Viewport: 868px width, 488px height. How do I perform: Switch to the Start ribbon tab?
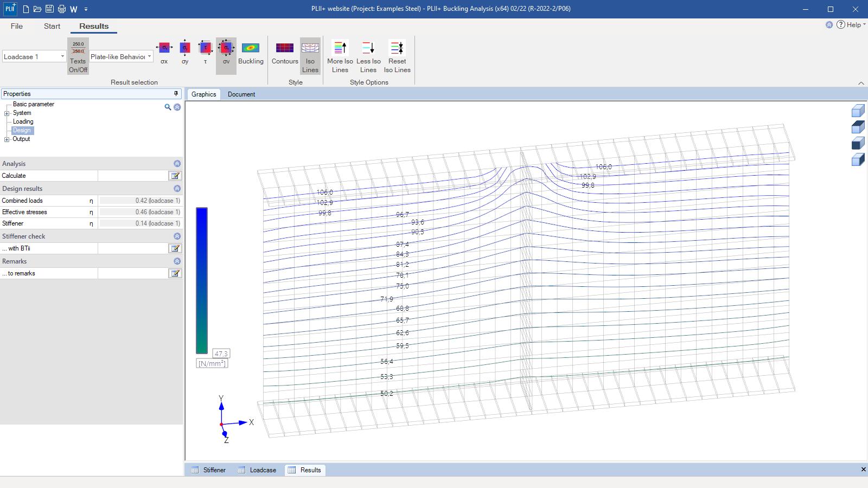(x=52, y=26)
